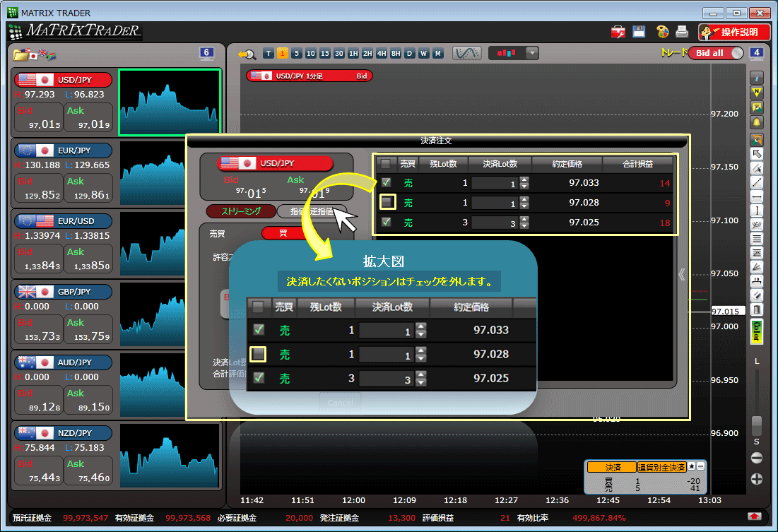The height and width of the screenshot is (532, 778).
Task: Click the USD/JPY 1分足 chart label
Action: (x=309, y=76)
